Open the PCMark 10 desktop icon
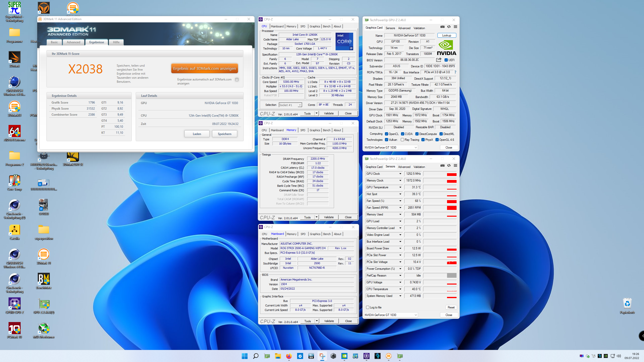This screenshot has height=362, width=644. point(14,331)
